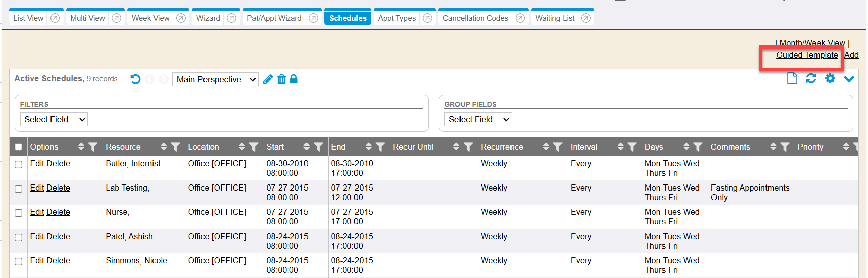Click Edit link for Lab Testing row
Image resolution: width=868 pixels, height=278 pixels.
pyautogui.click(x=37, y=188)
